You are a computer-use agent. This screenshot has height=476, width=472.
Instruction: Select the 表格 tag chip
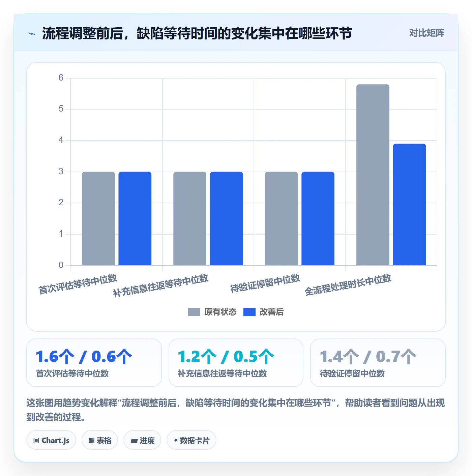[x=100, y=440]
